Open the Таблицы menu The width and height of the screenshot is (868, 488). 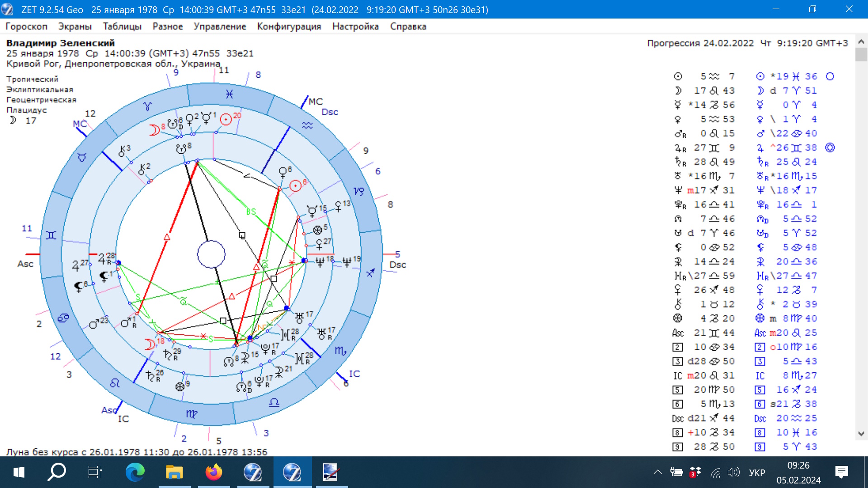pos(122,26)
